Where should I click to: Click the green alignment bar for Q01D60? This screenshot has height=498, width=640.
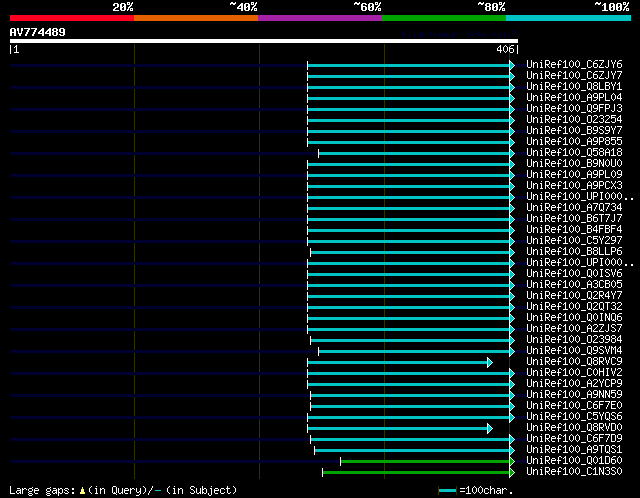(x=425, y=462)
